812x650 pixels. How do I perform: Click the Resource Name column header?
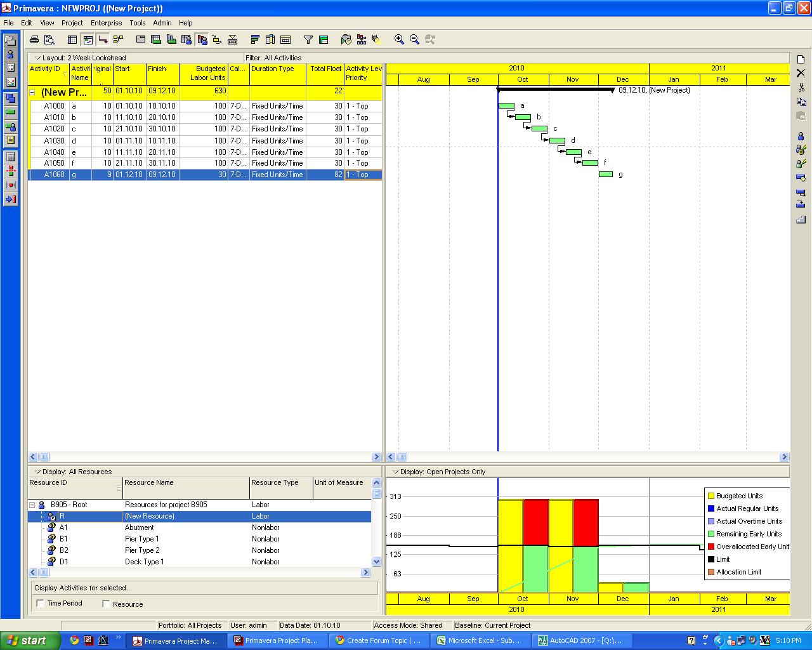[186, 487]
